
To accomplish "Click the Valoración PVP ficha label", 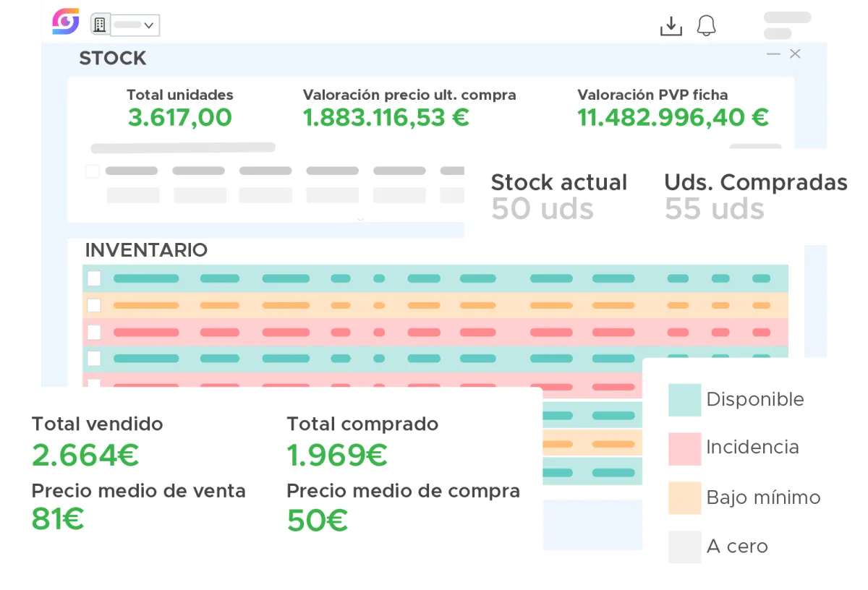I will click(x=652, y=95).
